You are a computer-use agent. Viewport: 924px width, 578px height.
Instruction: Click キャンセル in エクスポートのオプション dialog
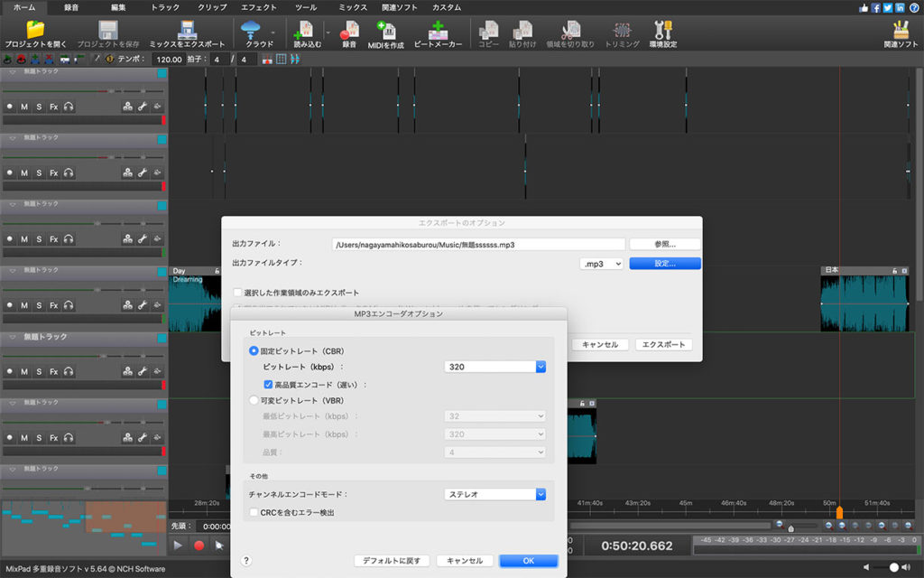click(x=600, y=344)
